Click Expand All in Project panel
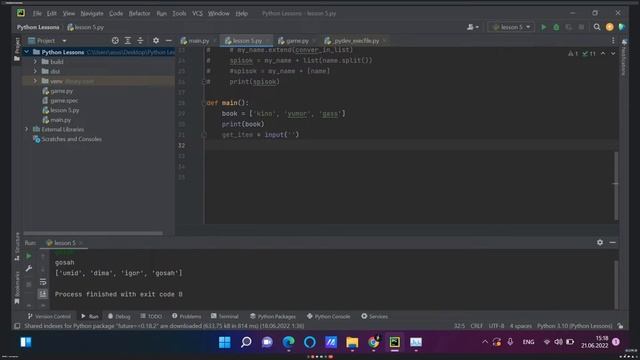This screenshot has height=360, width=640. [128, 40]
